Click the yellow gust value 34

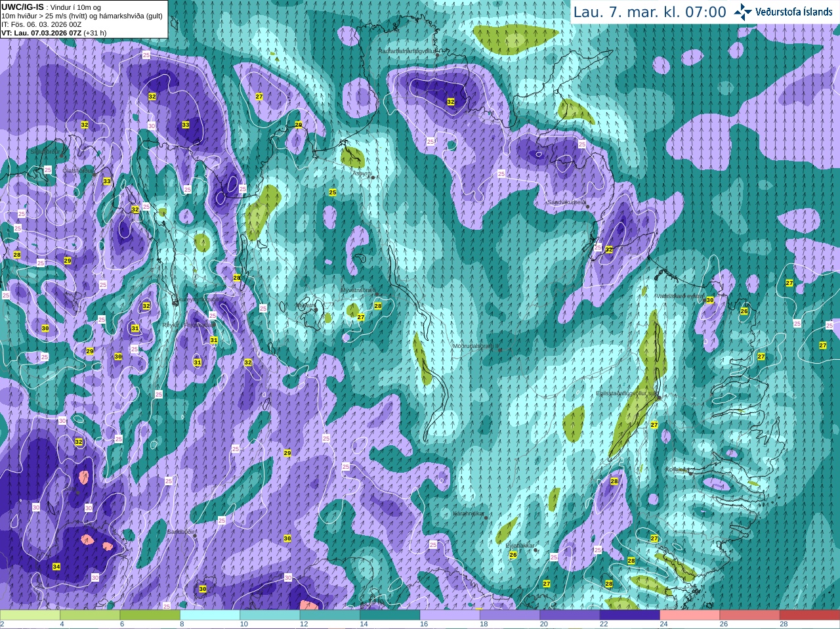point(56,567)
